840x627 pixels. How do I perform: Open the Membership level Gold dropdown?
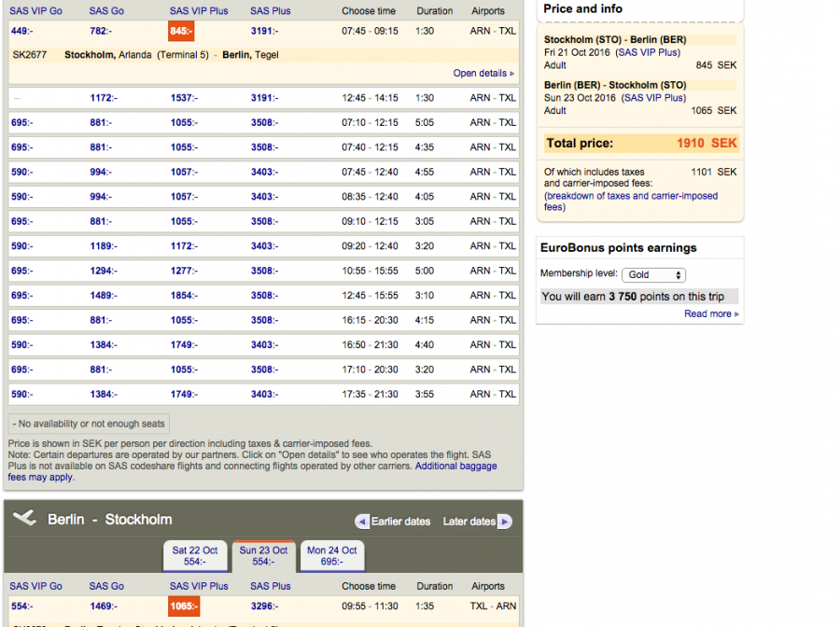tap(656, 275)
